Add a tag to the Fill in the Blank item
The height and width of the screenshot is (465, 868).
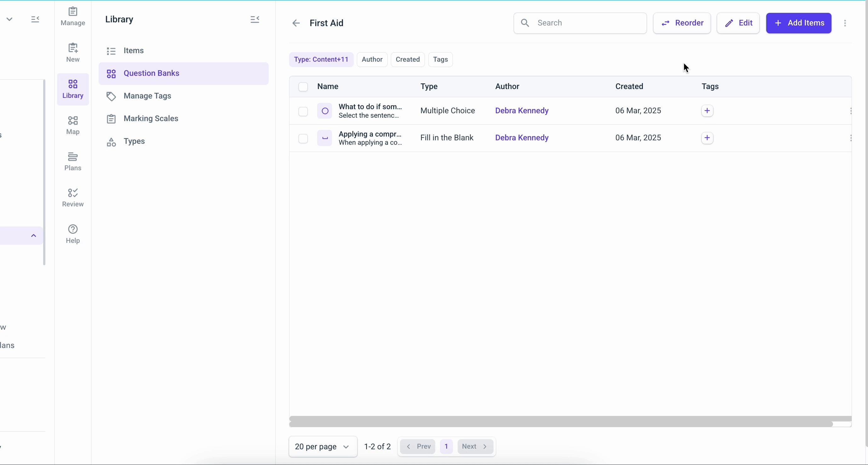(x=707, y=138)
